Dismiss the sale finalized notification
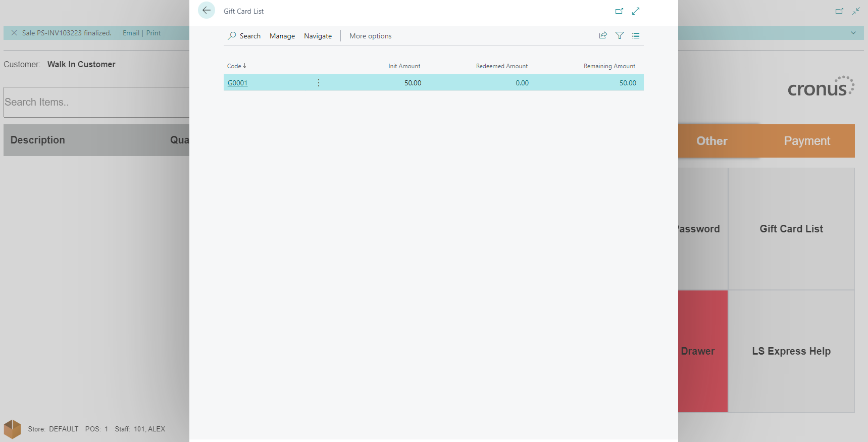 click(14, 33)
